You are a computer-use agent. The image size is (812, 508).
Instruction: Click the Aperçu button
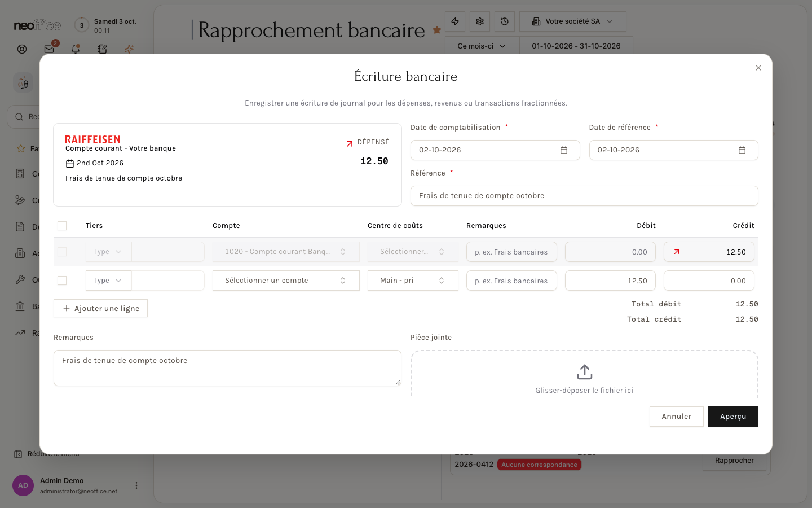tap(733, 417)
